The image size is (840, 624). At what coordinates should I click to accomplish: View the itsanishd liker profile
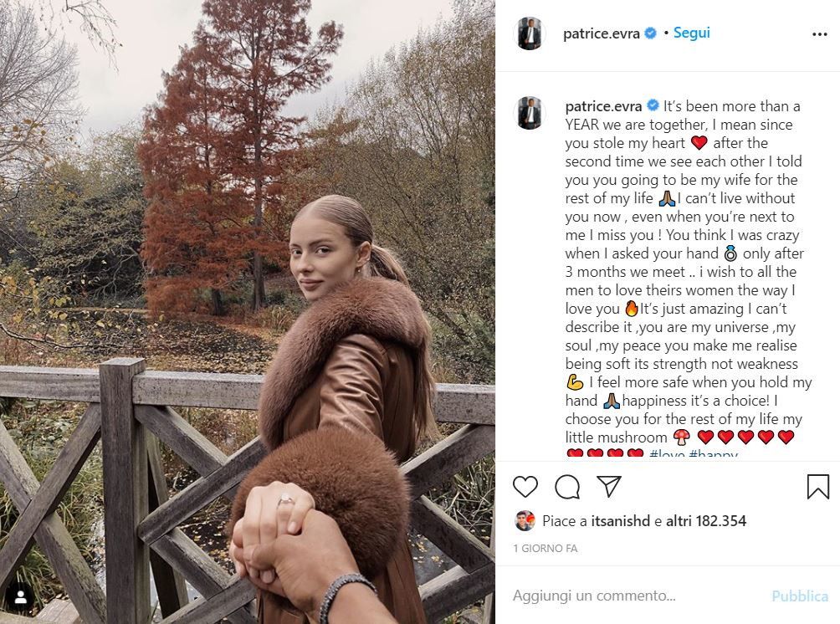pos(616,521)
